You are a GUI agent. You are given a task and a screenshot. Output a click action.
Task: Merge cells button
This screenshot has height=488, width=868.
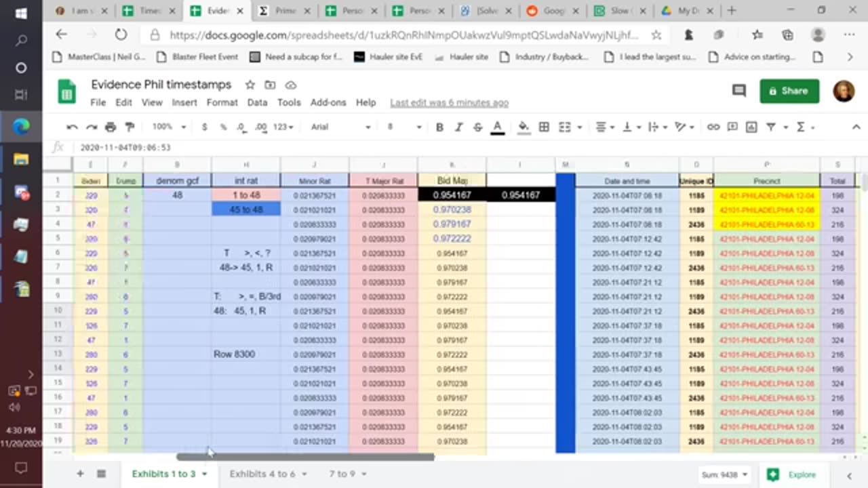(x=564, y=127)
